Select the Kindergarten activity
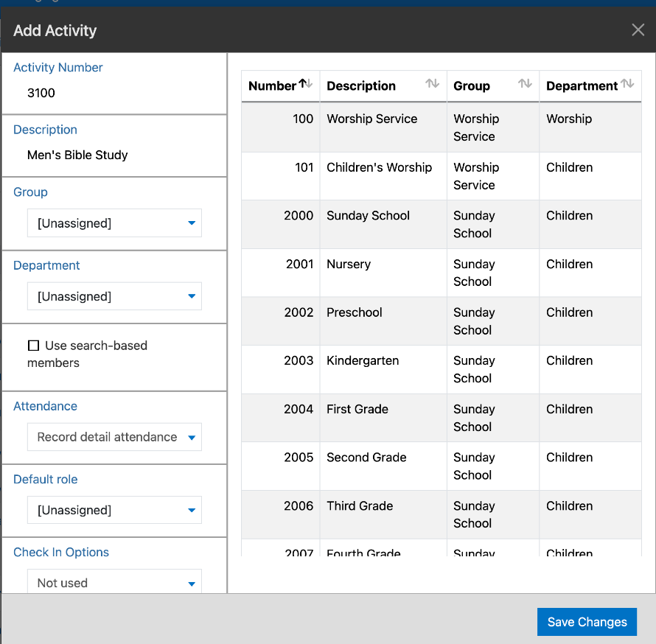The width and height of the screenshot is (656, 644). pyautogui.click(x=442, y=370)
